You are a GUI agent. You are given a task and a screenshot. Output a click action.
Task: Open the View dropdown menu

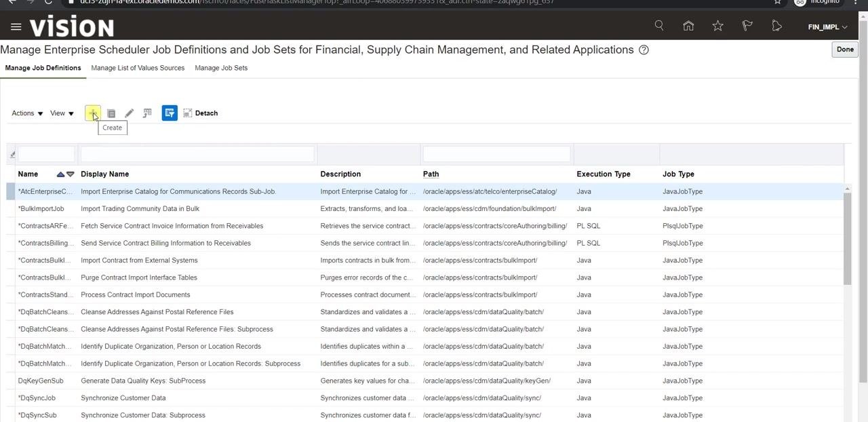(62, 113)
